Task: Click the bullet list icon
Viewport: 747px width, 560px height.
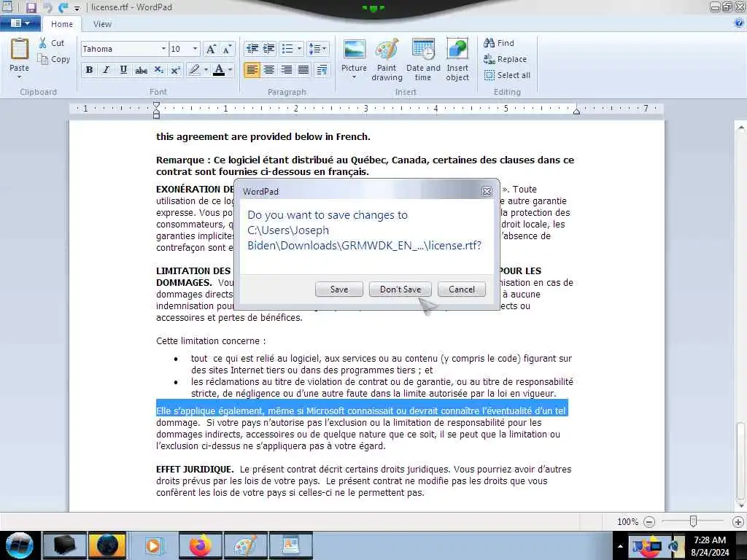Action: coord(287,49)
